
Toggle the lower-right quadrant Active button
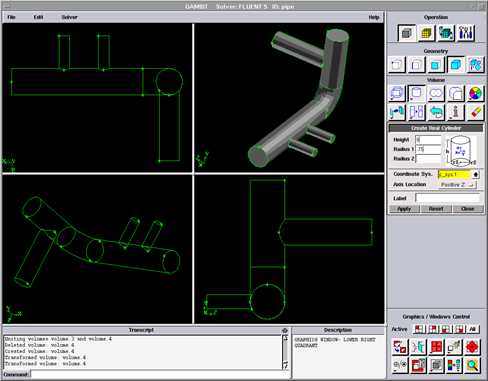click(x=459, y=329)
